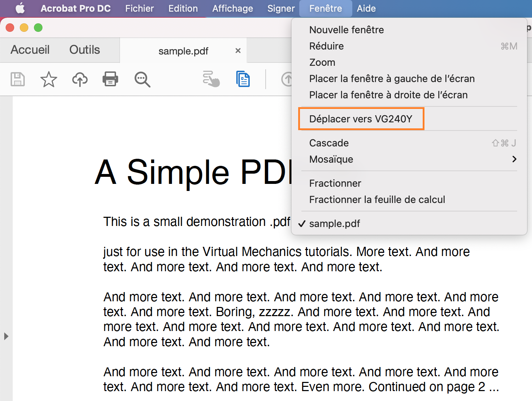The width and height of the screenshot is (532, 401).
Task: Switch to the Accueil tab
Action: pos(30,50)
